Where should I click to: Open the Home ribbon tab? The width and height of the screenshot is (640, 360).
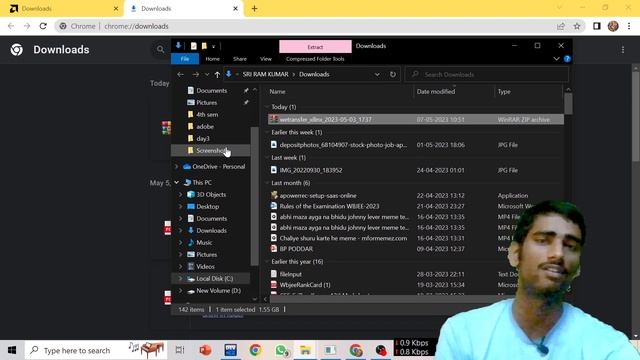click(x=212, y=59)
